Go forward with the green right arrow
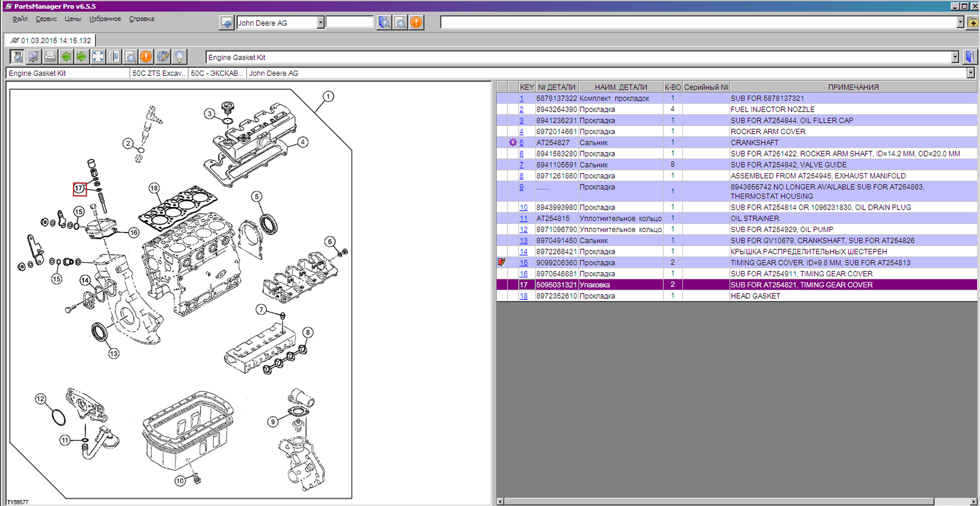Image resolution: width=980 pixels, height=506 pixels. click(82, 57)
